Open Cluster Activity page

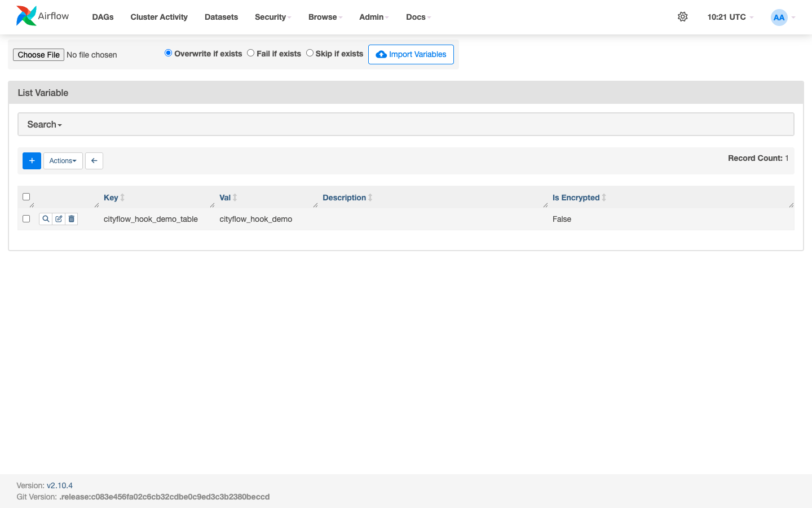(159, 17)
